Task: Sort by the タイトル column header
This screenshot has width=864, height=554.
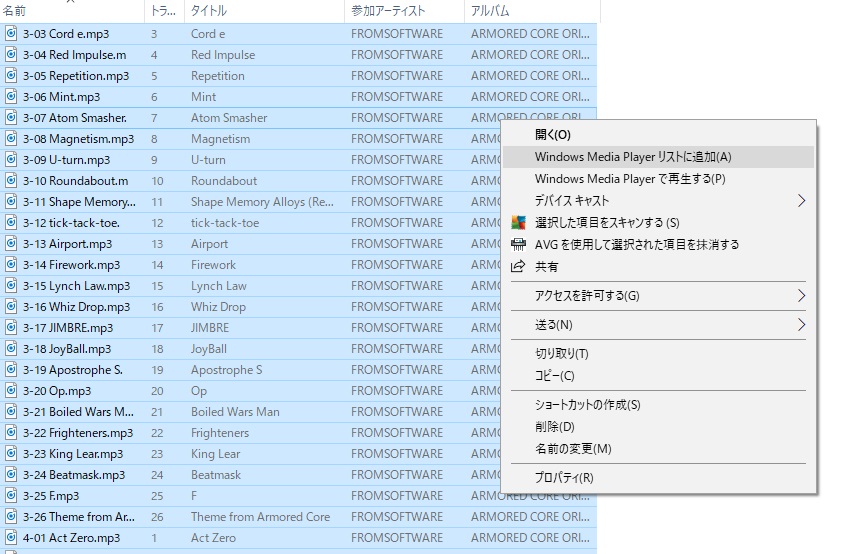Action: [264, 11]
